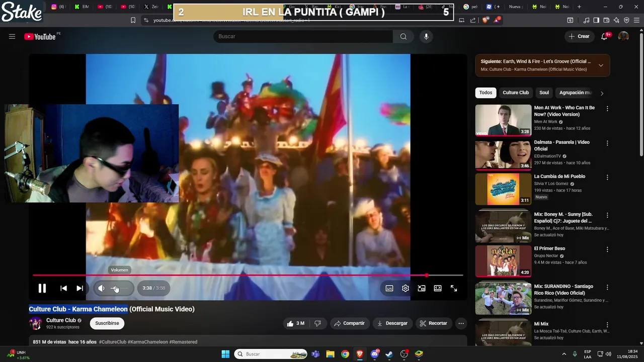Open options menu for El Primer Beso
Viewport: 644px width, 362px height.
[607, 249]
